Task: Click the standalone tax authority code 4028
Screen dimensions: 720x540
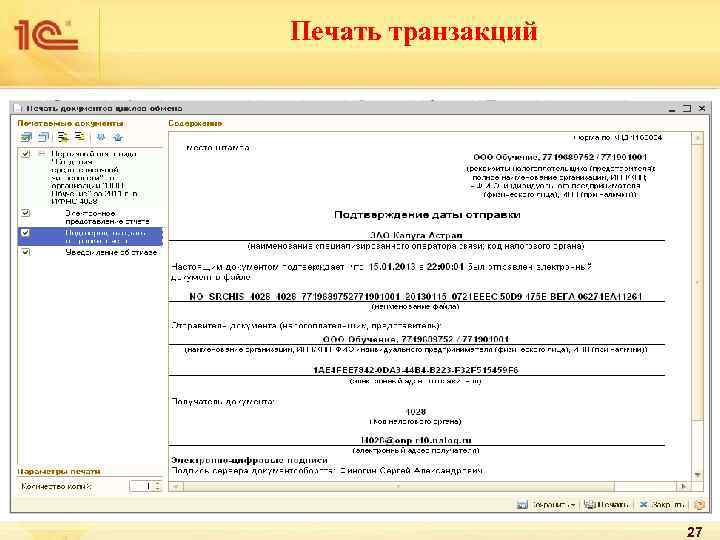Action: (416, 411)
